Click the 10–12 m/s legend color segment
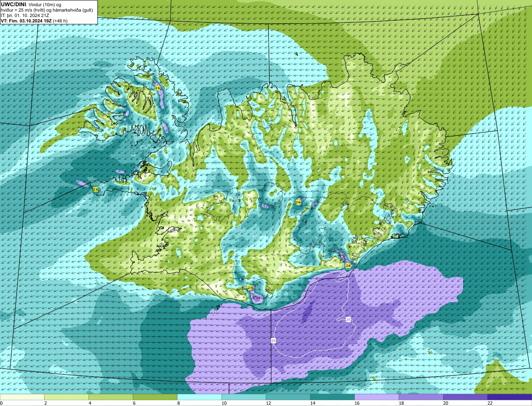532x406 pixels. 244,397
